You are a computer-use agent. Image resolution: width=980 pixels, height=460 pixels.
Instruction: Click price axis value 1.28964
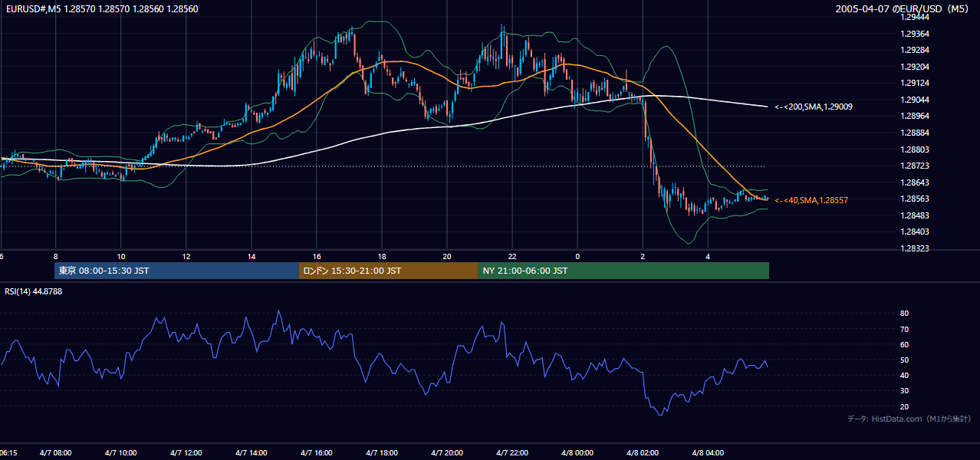pyautogui.click(x=914, y=116)
